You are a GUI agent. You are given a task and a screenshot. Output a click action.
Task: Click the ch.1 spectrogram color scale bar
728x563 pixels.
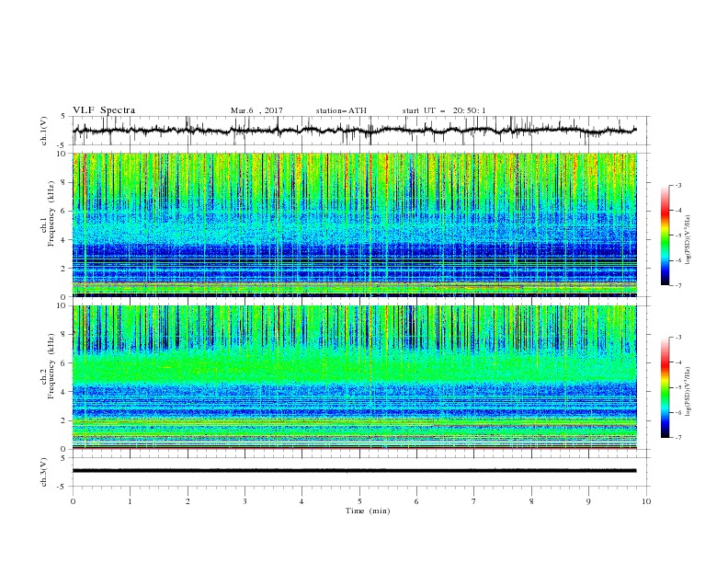665,235
